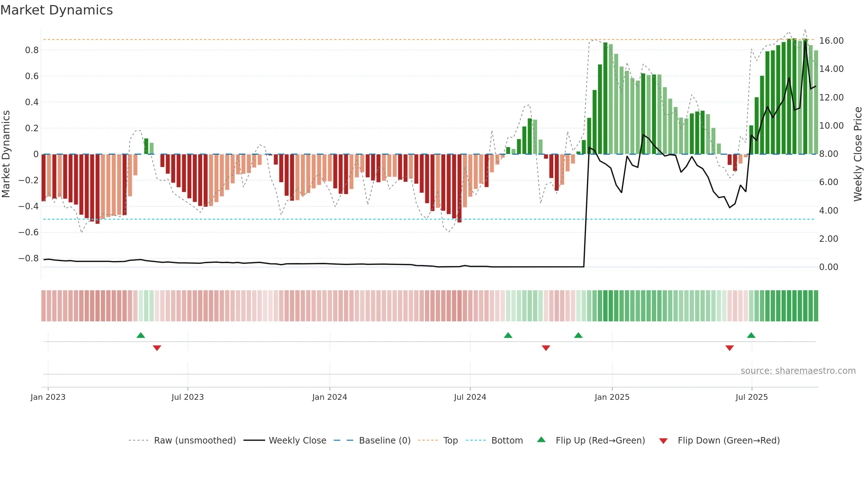
Task: Click the Jul 2025 x-axis label
Action: 752,397
